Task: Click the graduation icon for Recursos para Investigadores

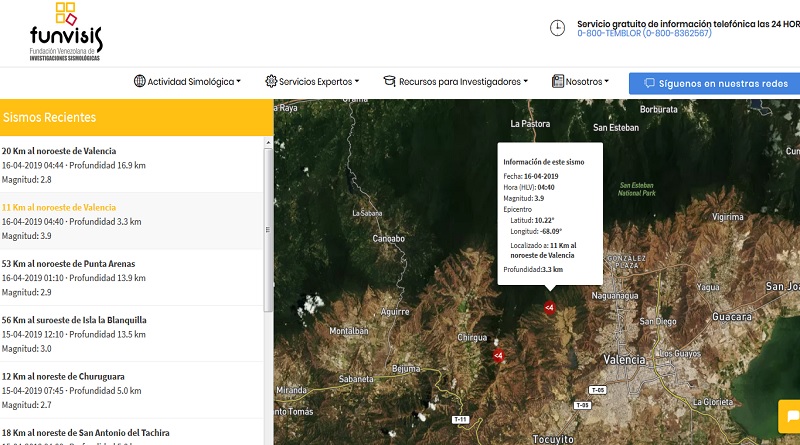Action: [x=389, y=81]
